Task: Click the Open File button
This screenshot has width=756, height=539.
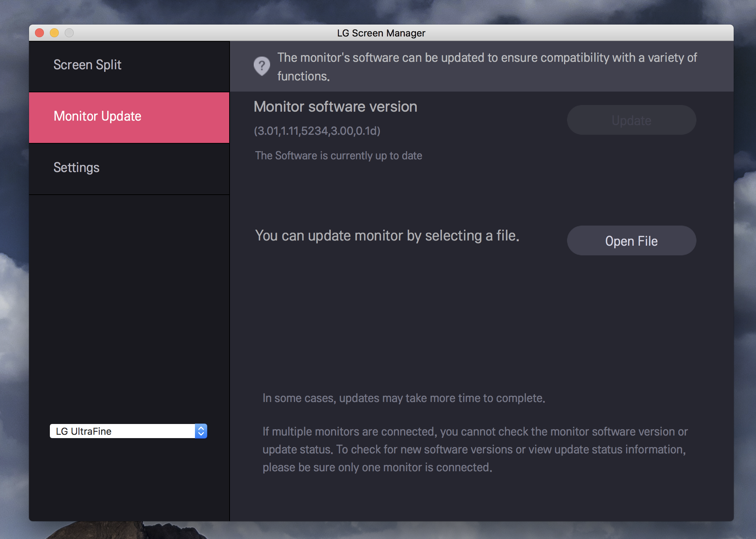Action: pos(631,240)
